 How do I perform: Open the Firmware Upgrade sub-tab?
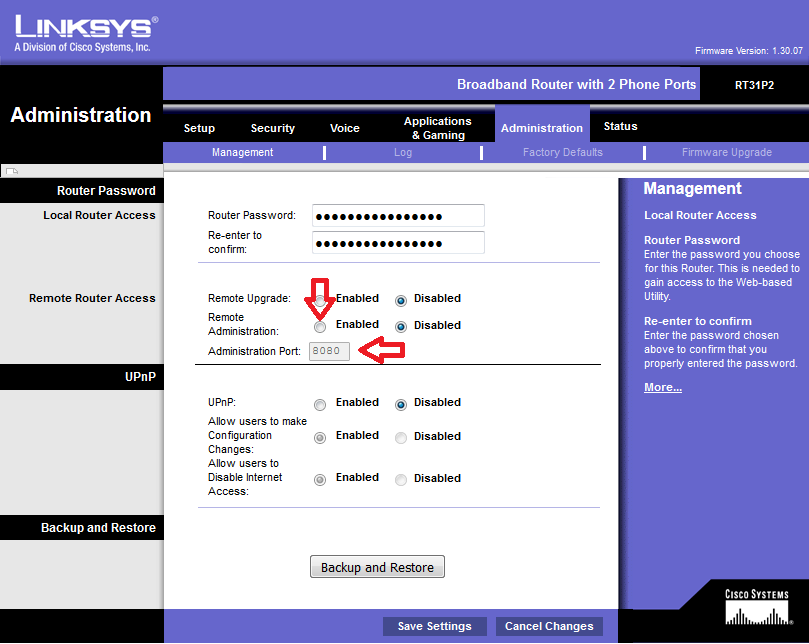pos(726,152)
